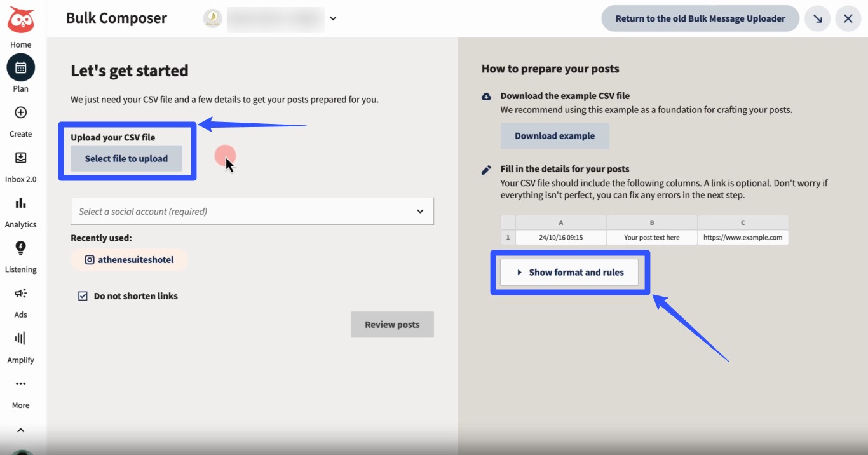Open the social account selection dropdown
This screenshot has height=455, width=868.
(252, 211)
